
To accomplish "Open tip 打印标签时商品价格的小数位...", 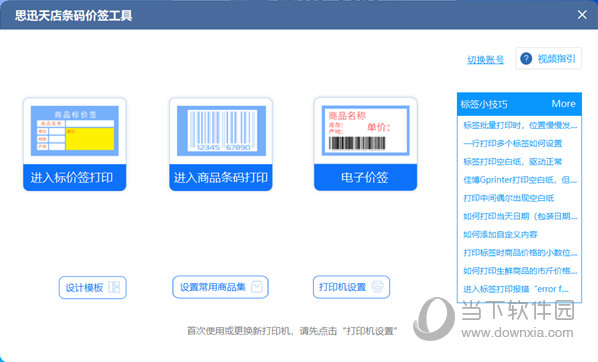I will tap(520, 253).
